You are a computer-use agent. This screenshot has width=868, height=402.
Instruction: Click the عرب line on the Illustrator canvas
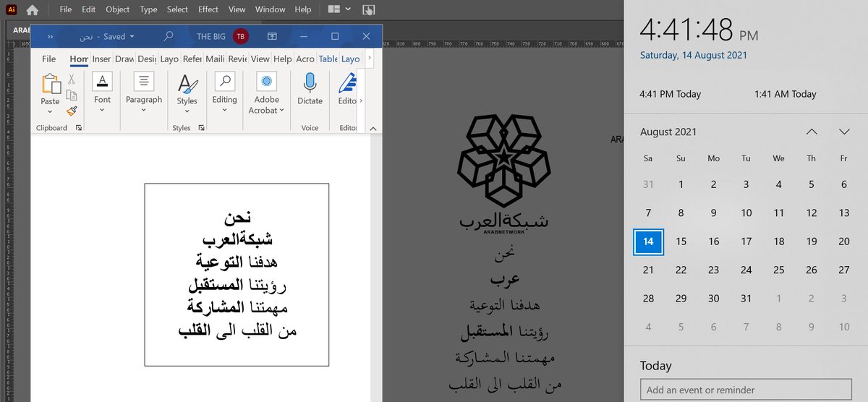505,278
